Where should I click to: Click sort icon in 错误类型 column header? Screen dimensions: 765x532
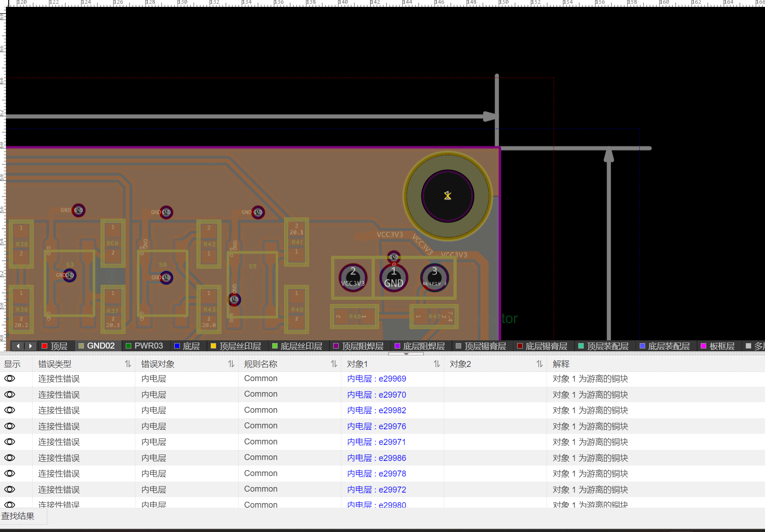pyautogui.click(x=128, y=364)
